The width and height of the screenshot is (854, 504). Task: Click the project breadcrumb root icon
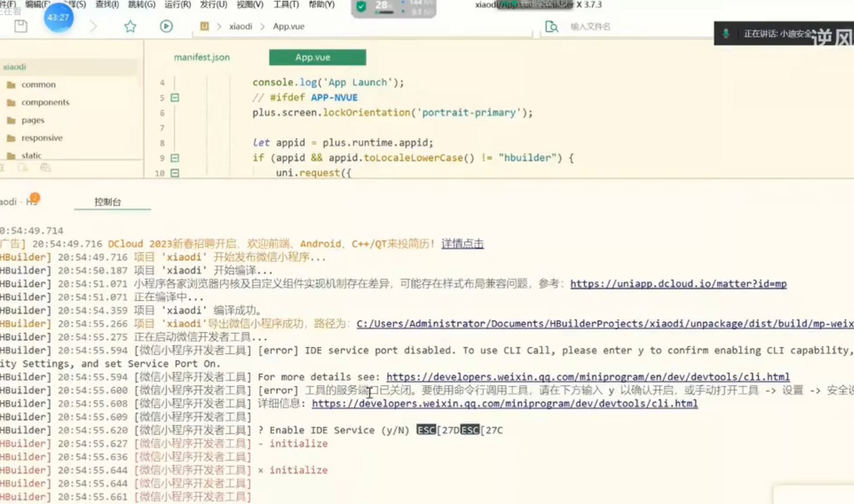[204, 26]
